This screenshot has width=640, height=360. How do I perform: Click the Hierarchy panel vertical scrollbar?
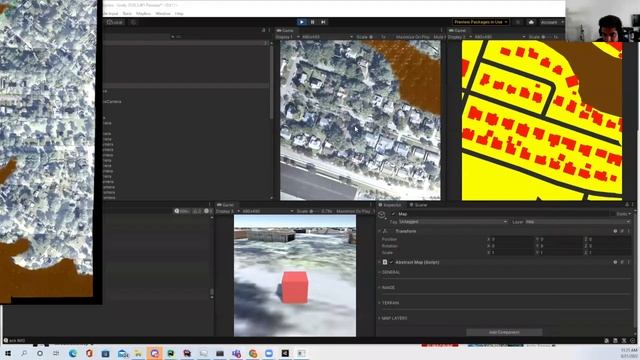[x=271, y=82]
